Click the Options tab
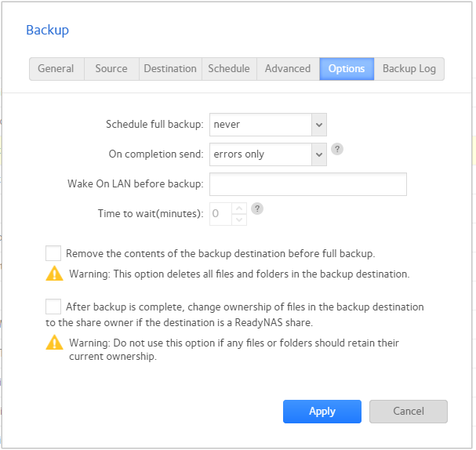The image size is (476, 450). click(x=347, y=69)
